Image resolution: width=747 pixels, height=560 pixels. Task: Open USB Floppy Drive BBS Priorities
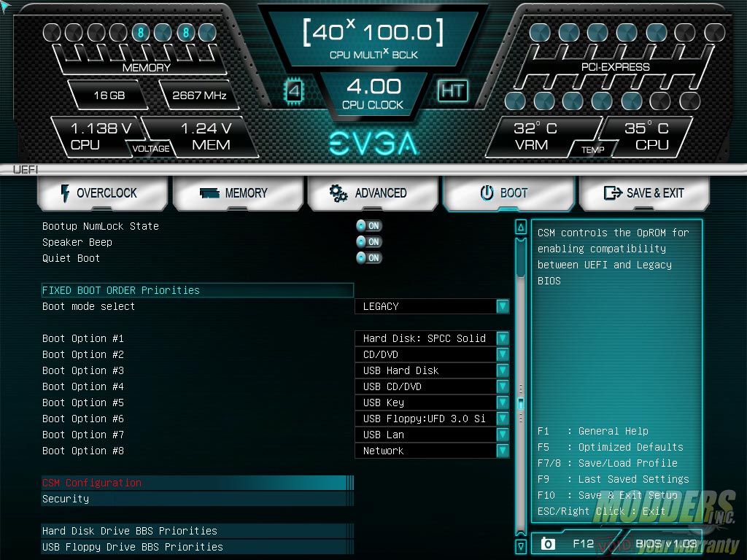point(197,547)
